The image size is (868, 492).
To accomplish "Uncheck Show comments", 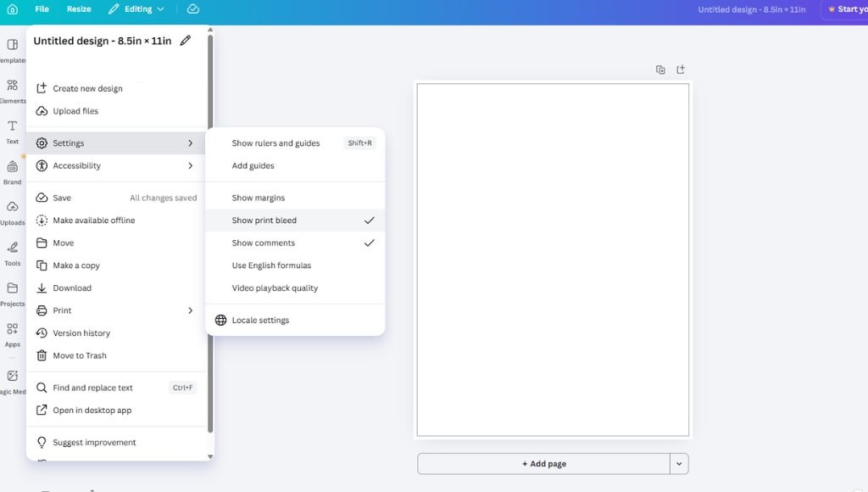I will (295, 243).
